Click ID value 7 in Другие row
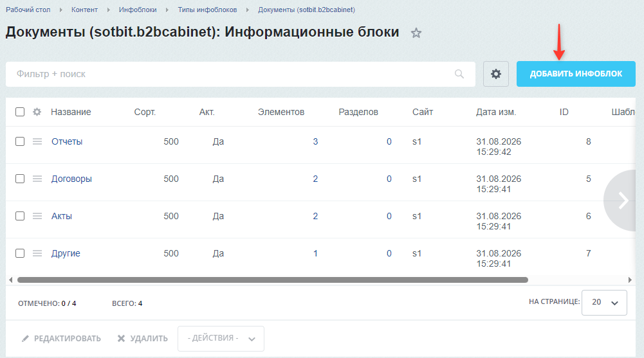Viewport: 644px width, 358px height. [x=588, y=253]
